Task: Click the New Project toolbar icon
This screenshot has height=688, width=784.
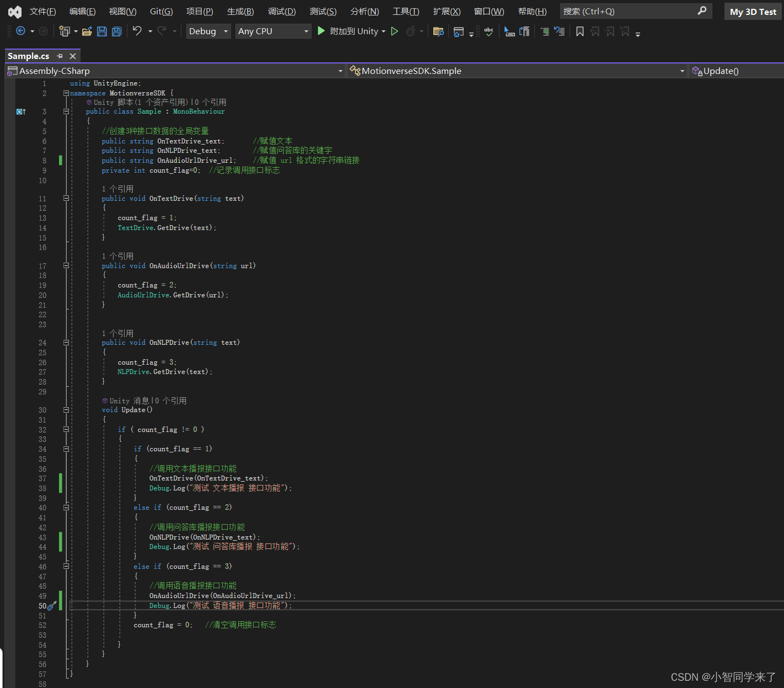Action: point(65,31)
